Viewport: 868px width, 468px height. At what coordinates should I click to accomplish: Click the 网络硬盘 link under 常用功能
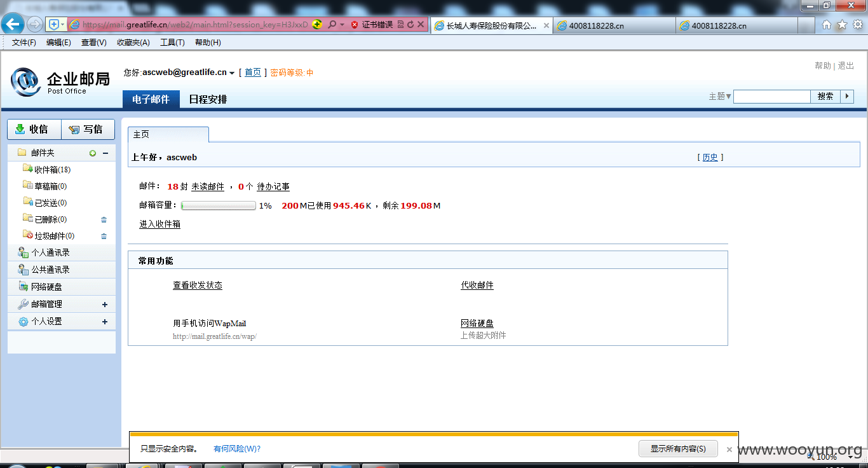[x=477, y=324]
